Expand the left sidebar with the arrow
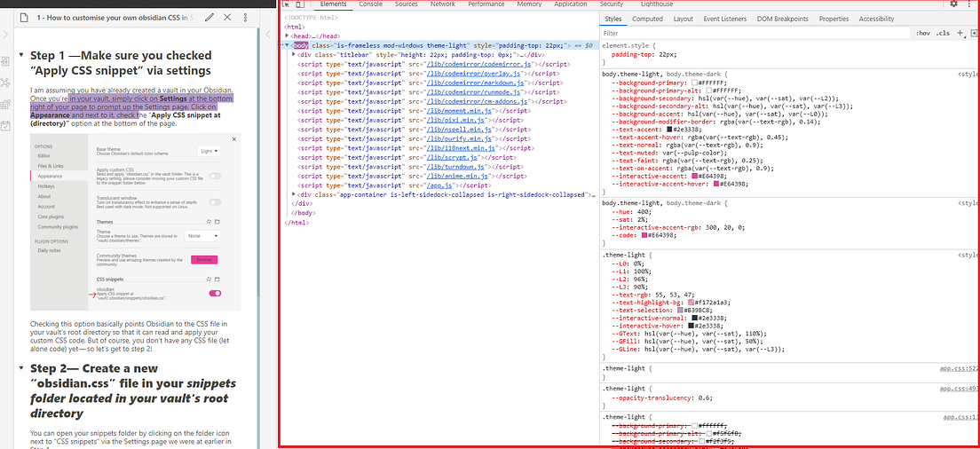Image resolution: width=980 pixels, height=449 pixels. [x=5, y=35]
